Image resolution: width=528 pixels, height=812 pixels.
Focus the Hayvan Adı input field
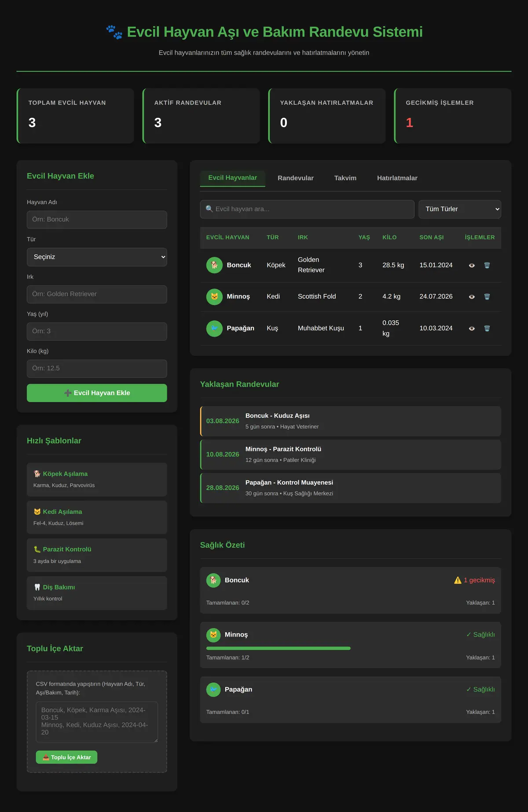[x=97, y=219]
